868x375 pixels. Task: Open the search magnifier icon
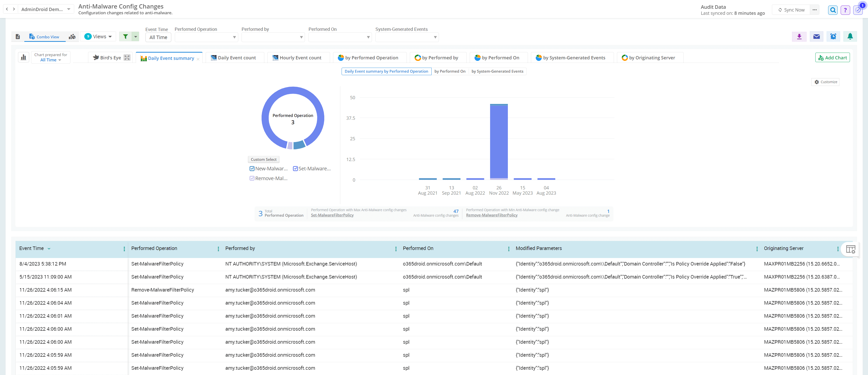[x=833, y=10]
